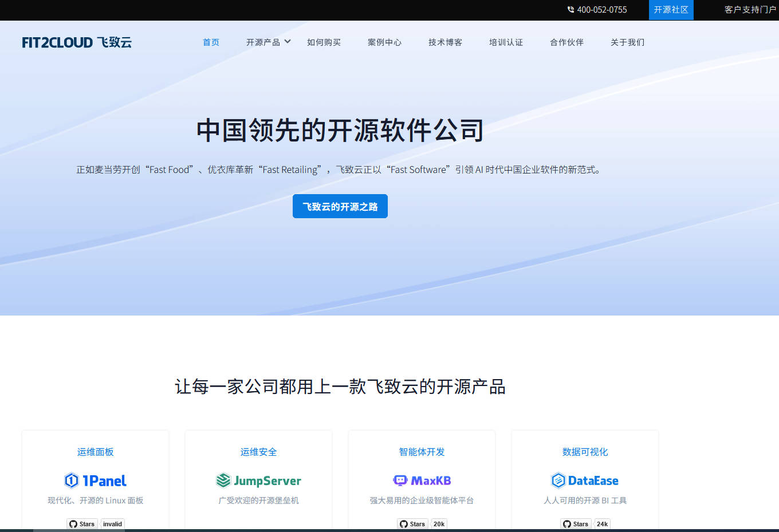
Task: Click the 飞致云的开源之路 button
Action: (x=340, y=206)
